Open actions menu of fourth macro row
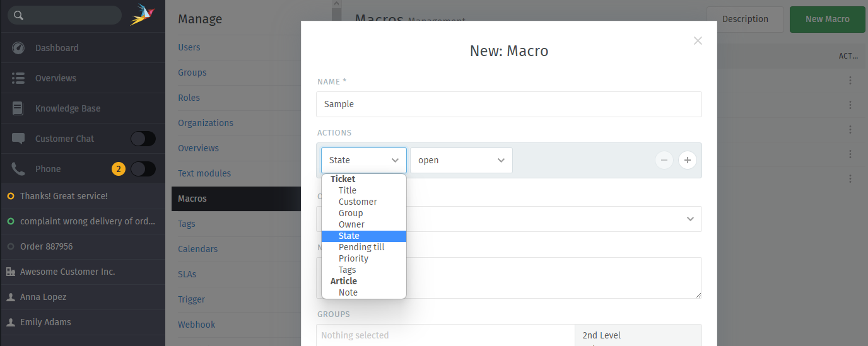This screenshot has height=346, width=868. (x=850, y=154)
